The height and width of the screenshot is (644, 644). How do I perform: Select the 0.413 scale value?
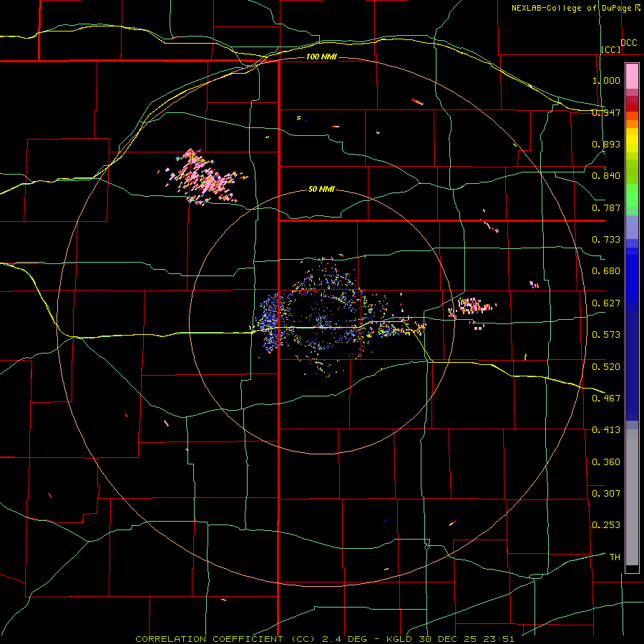(606, 430)
